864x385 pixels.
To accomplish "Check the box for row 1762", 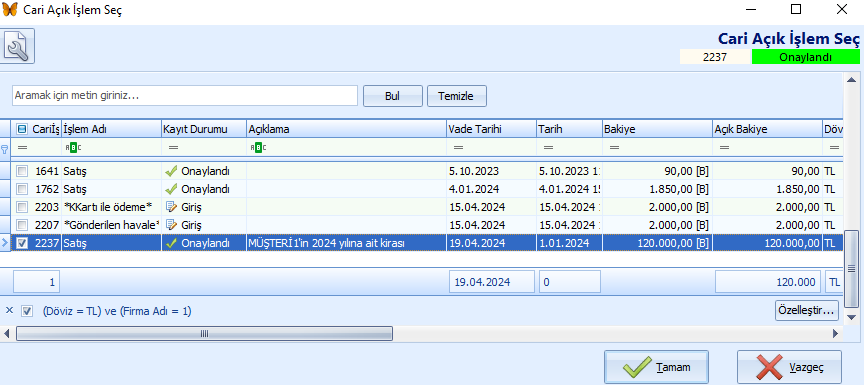I will [22, 189].
